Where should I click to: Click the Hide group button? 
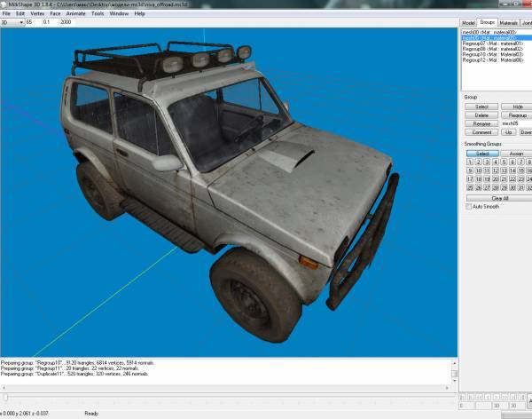coord(517,106)
